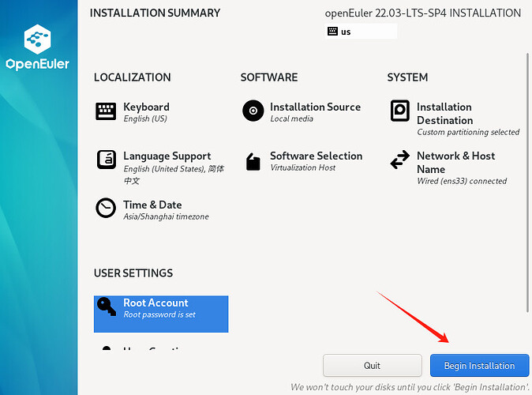The height and width of the screenshot is (395, 532).
Task: Open Root Account settings
Action: [x=161, y=314]
